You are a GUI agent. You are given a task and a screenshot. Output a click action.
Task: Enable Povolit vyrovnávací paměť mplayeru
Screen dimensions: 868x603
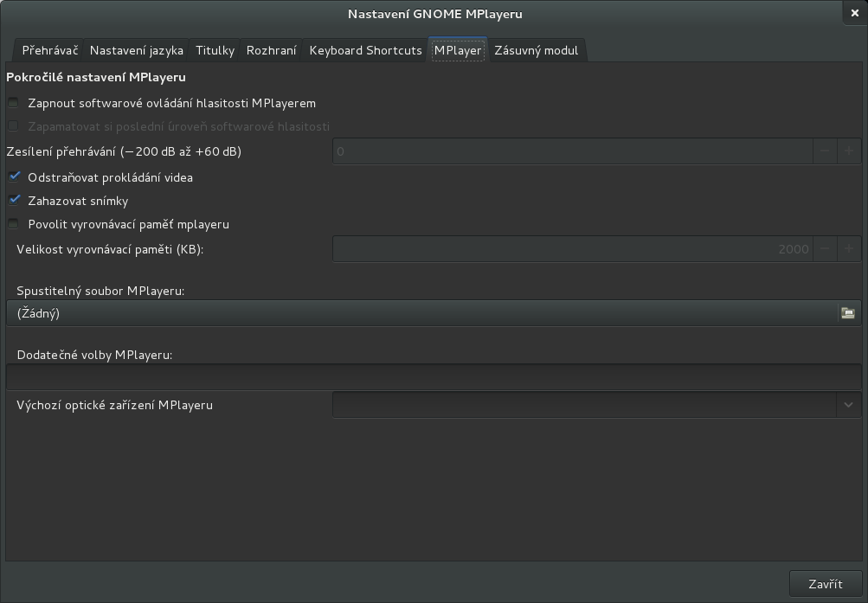[13, 224]
